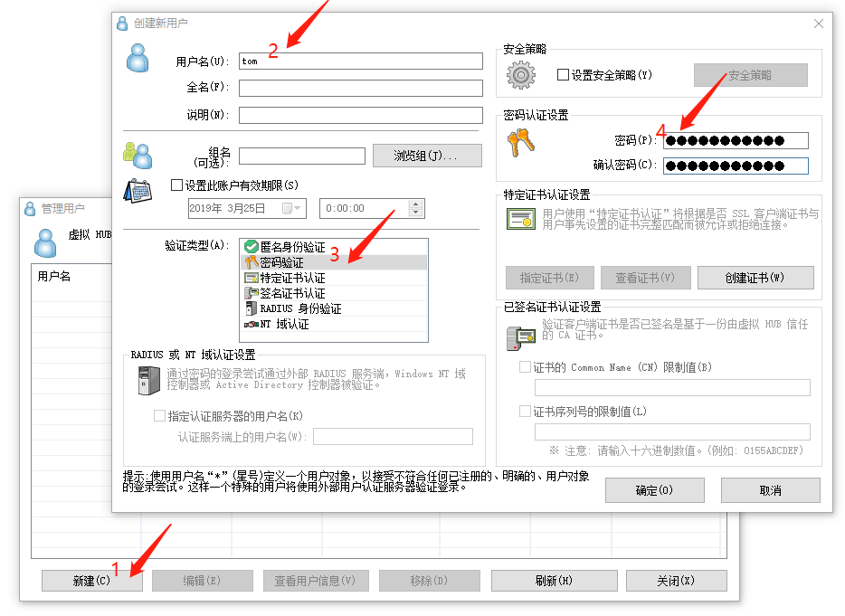
Task: Click 浏览组 button
Action: [x=427, y=156]
